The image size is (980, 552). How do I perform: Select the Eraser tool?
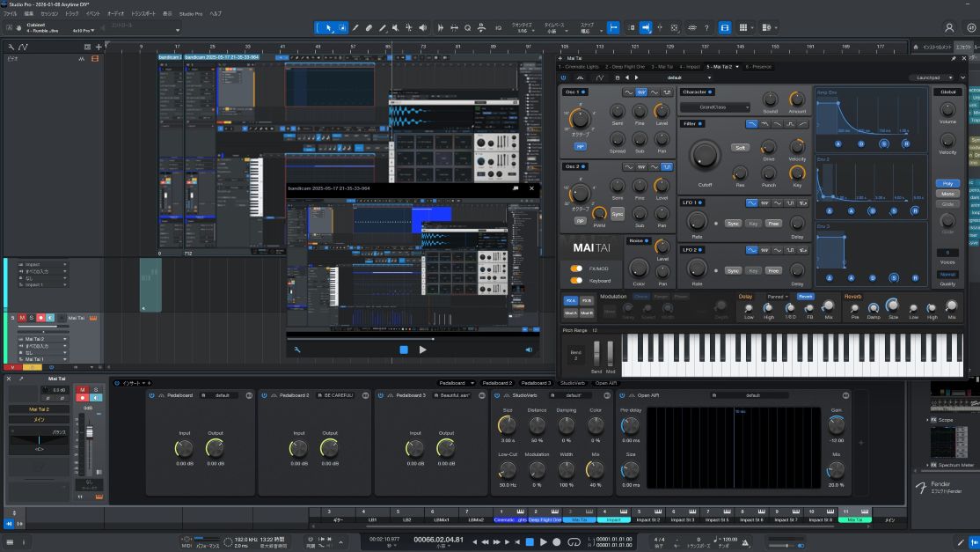(369, 27)
